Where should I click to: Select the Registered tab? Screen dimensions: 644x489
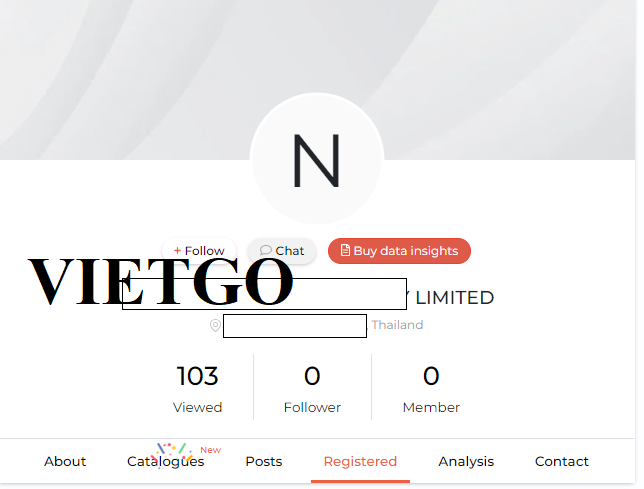(x=360, y=461)
